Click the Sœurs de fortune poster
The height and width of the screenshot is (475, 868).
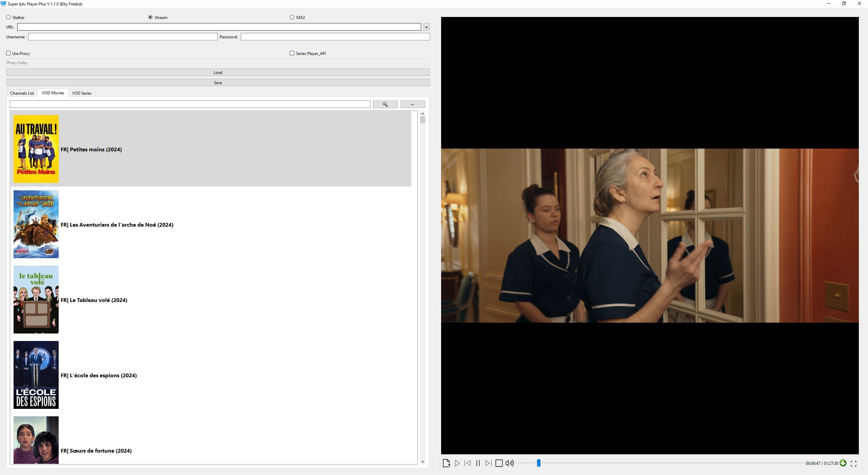(x=36, y=440)
